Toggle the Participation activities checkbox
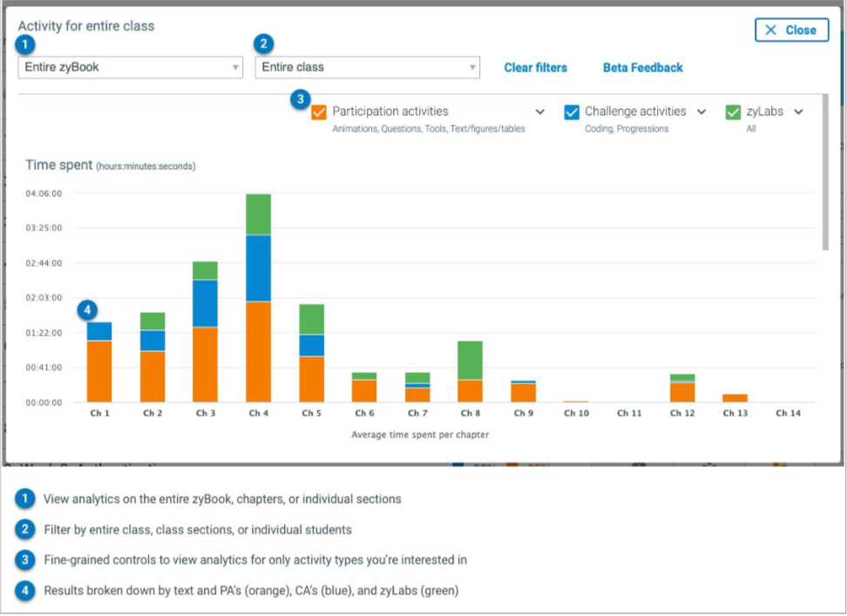Screen dimensions: 847x616 [x=319, y=112]
